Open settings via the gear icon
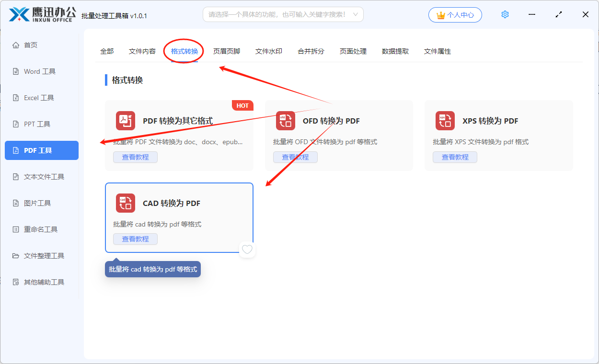Viewport: 599px width, 364px height. pyautogui.click(x=505, y=15)
